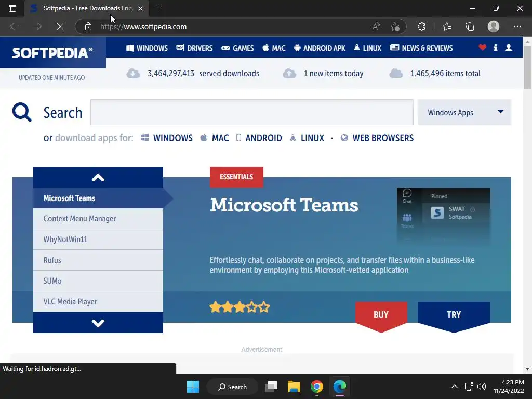Image resolution: width=532 pixels, height=399 pixels.
Task: Open taskbar clock and date
Action: (508, 387)
